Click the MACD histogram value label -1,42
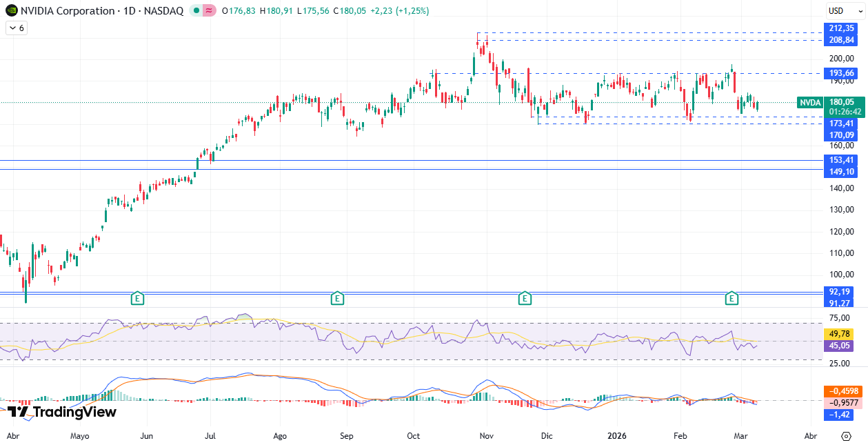This screenshot has width=868, height=445. point(842,415)
